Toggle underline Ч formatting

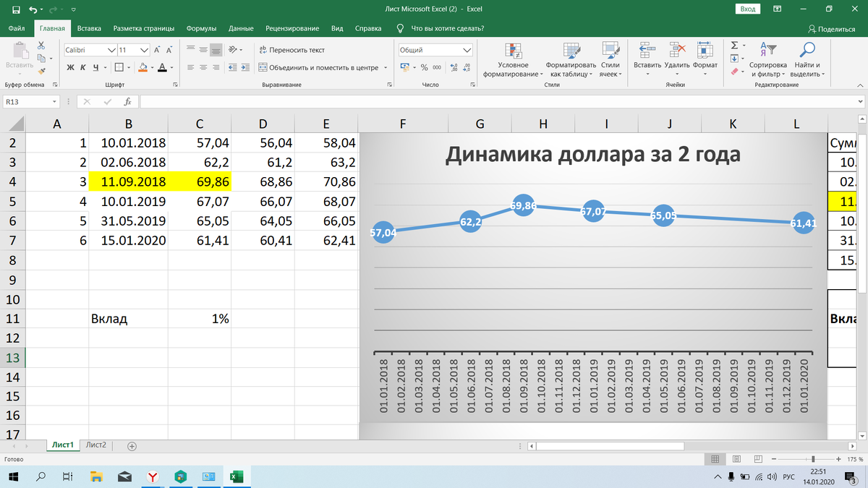(x=95, y=67)
